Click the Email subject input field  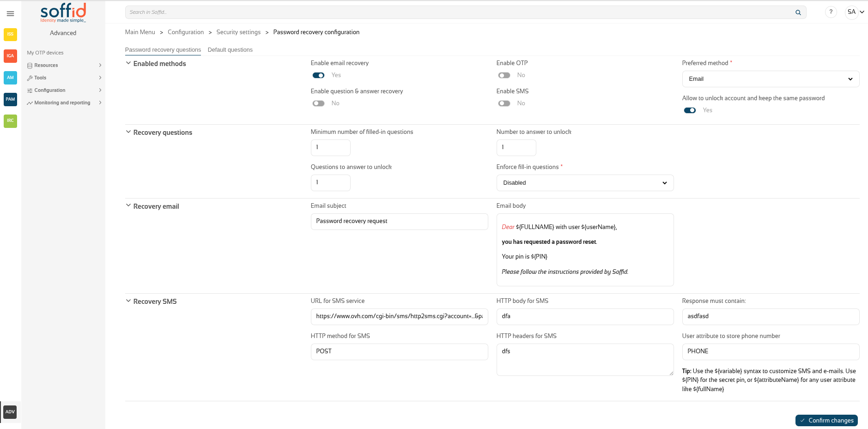click(399, 222)
